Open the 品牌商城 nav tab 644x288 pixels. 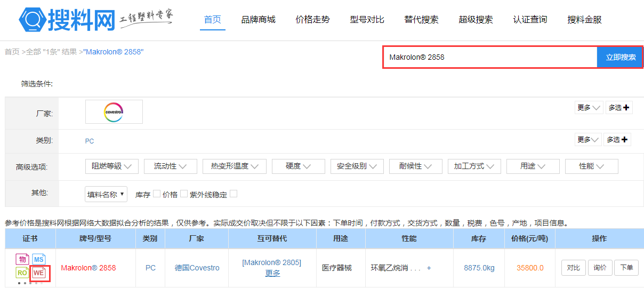(258, 20)
